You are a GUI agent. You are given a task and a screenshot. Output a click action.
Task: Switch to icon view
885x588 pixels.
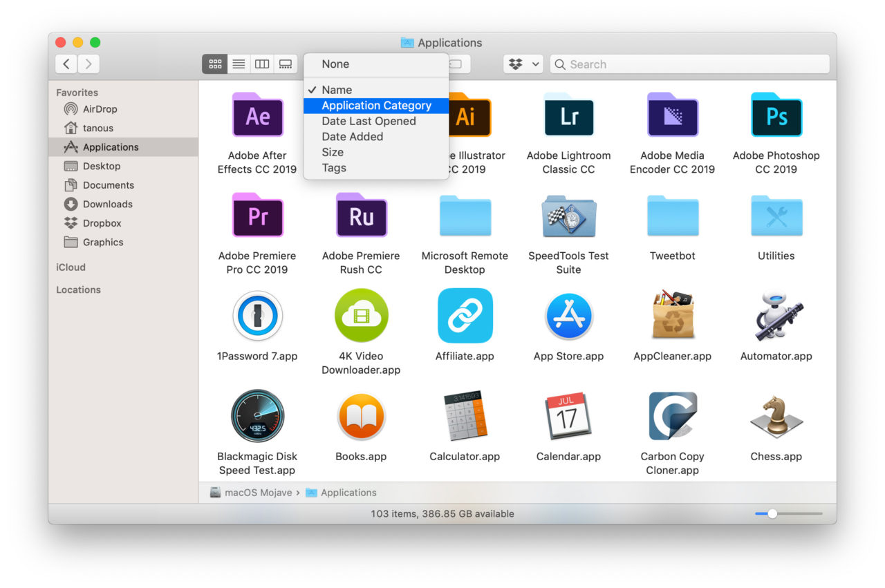pos(215,64)
